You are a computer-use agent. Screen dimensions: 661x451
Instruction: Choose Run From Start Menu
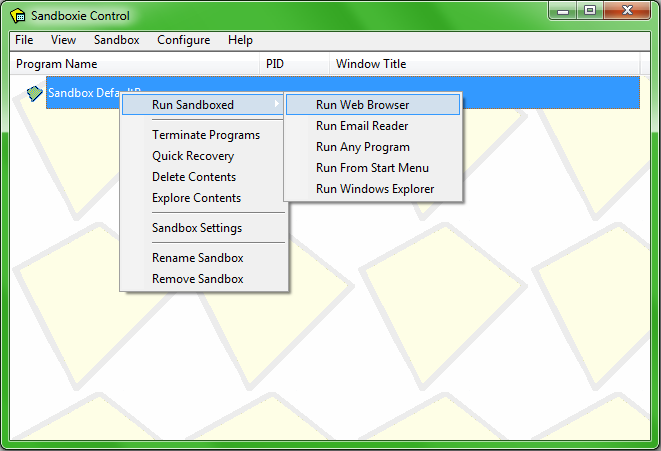click(x=373, y=168)
